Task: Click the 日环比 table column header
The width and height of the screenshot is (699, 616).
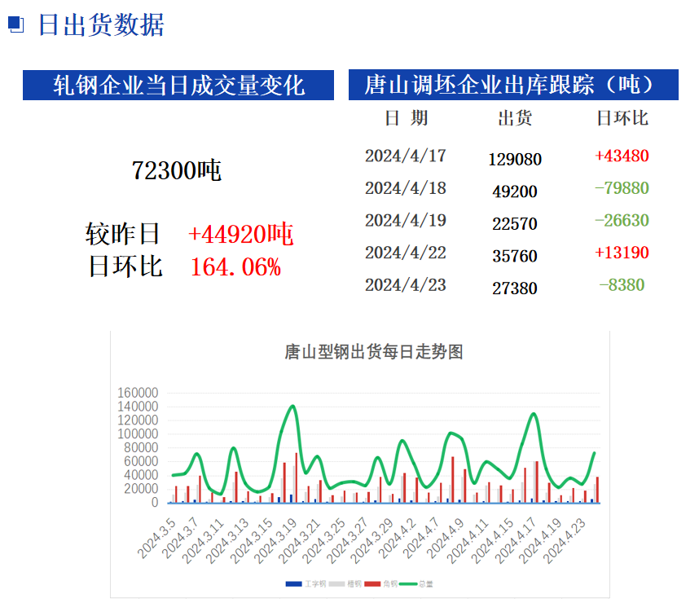Action: coord(622,119)
